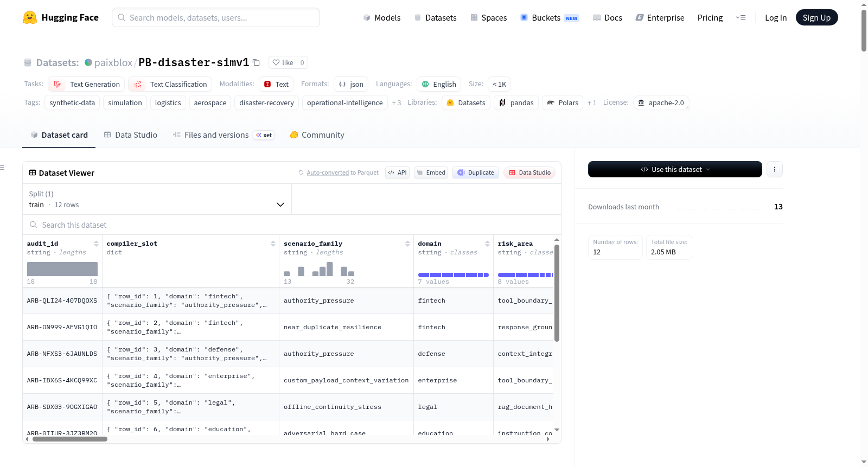Open the Split train dropdown
This screenshot has width=868, height=467.
[157, 199]
